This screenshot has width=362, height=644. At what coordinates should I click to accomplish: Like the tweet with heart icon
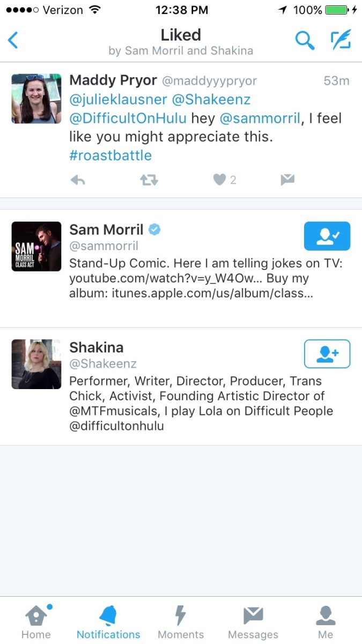tap(219, 180)
